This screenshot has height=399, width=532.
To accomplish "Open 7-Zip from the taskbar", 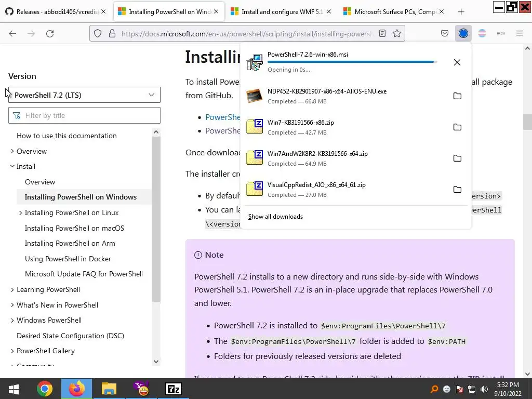I will pos(174,389).
